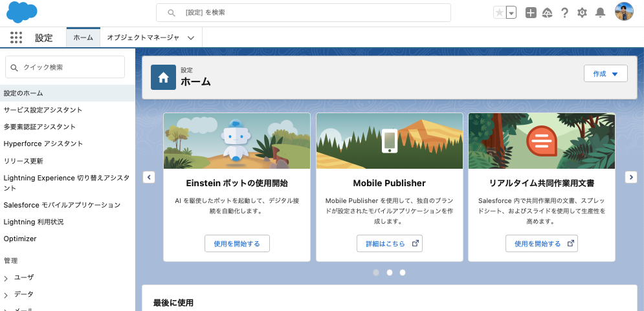Screen dimensions: 644x311
Task: Go to next carousel slide
Action: [631, 177]
